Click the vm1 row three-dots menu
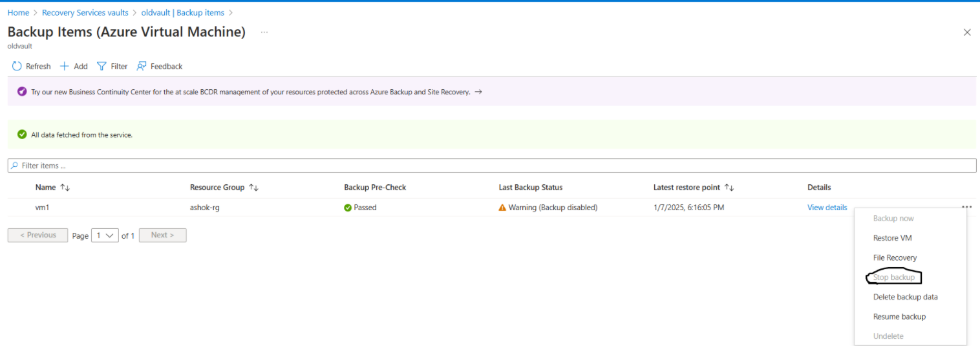This screenshot has height=346, width=980. click(966, 208)
